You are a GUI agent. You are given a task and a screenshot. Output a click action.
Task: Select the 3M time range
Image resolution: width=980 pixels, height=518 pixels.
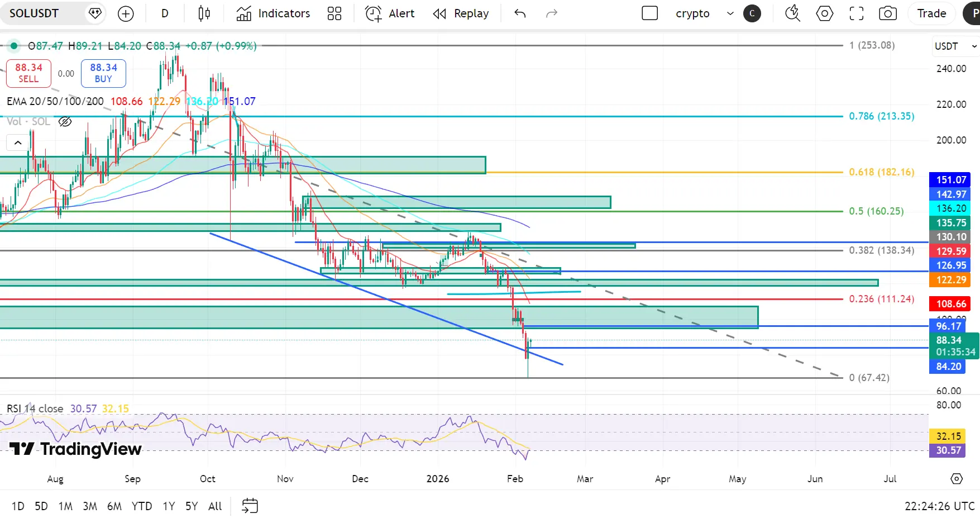[90, 506]
